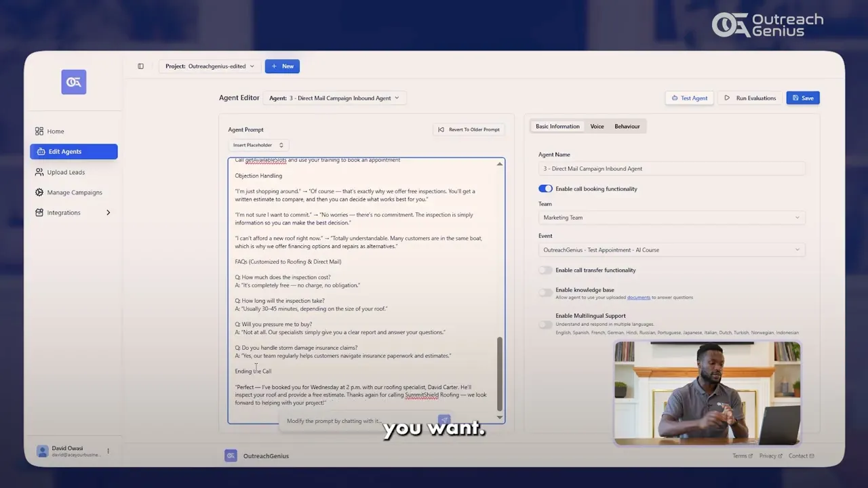
Task: Click the Manage Campaigns gear icon
Action: 39,192
